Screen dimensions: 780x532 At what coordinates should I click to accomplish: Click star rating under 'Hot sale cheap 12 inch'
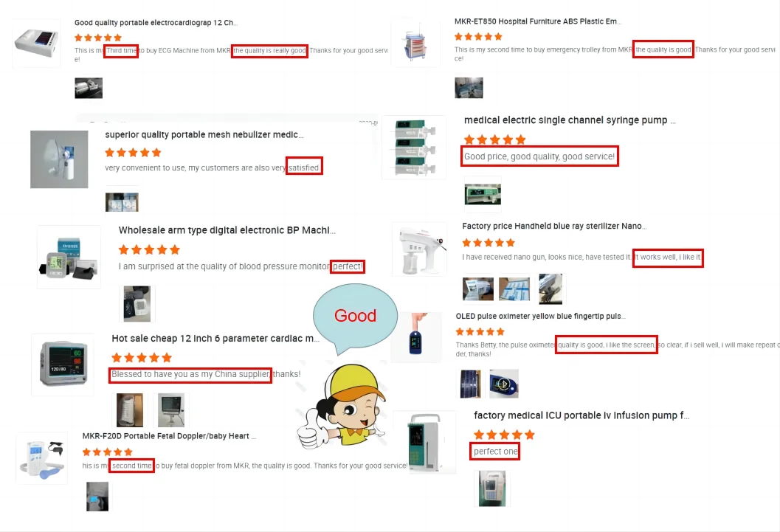tap(142, 357)
